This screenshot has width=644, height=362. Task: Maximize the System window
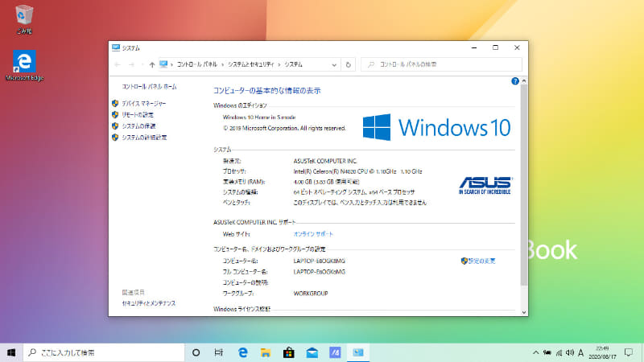[x=495, y=47]
